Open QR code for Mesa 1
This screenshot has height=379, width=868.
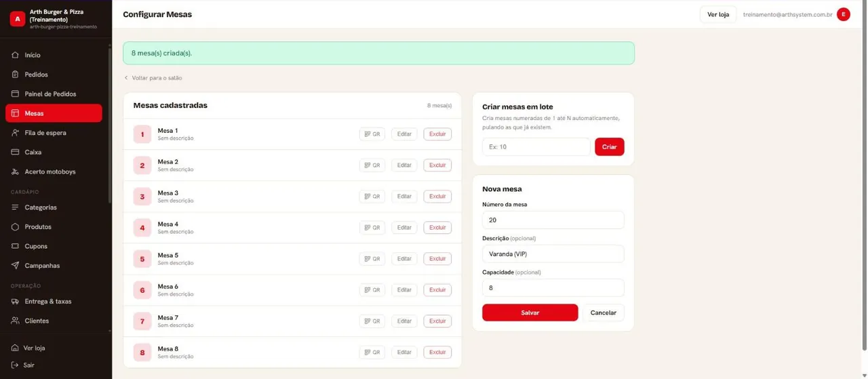pos(372,134)
